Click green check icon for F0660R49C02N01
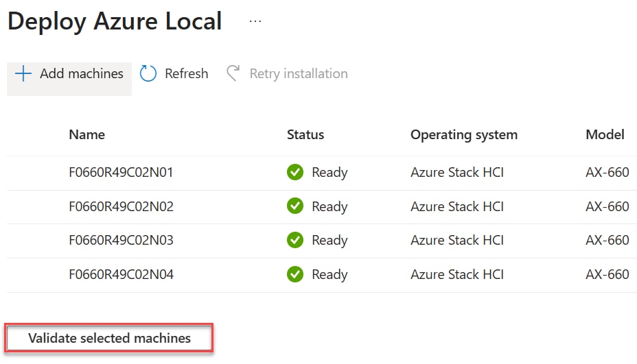The height and width of the screenshot is (364, 637). 295,172
